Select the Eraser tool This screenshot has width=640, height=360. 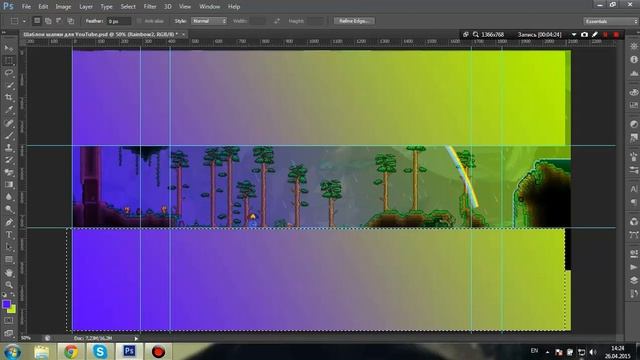[9, 173]
